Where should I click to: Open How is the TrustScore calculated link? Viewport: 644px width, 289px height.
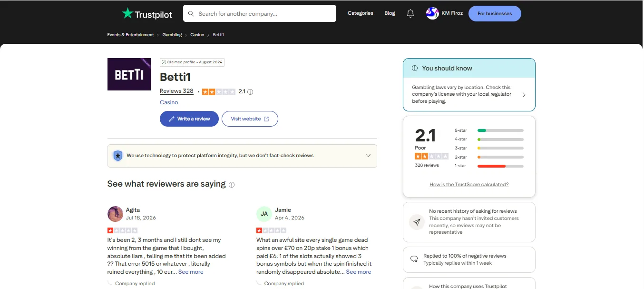point(469,184)
